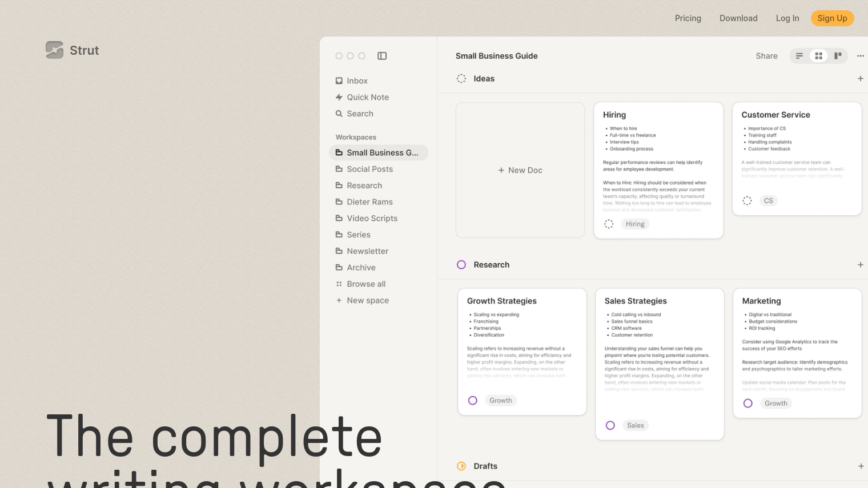Toggle the sidebar panel icon
868x488 pixels.
point(382,56)
